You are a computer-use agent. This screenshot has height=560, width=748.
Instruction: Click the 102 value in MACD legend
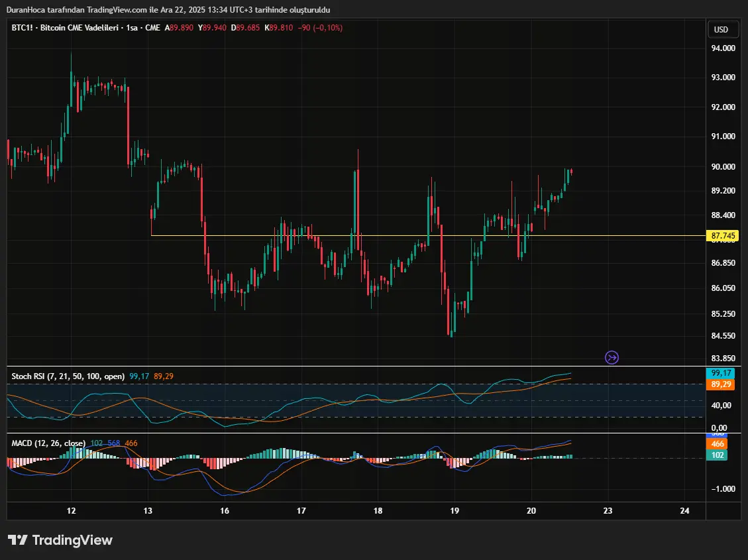[x=97, y=443]
